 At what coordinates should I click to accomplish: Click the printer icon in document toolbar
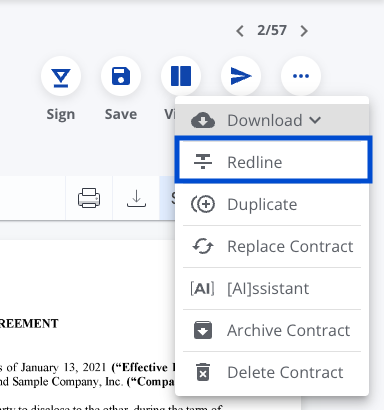(89, 198)
